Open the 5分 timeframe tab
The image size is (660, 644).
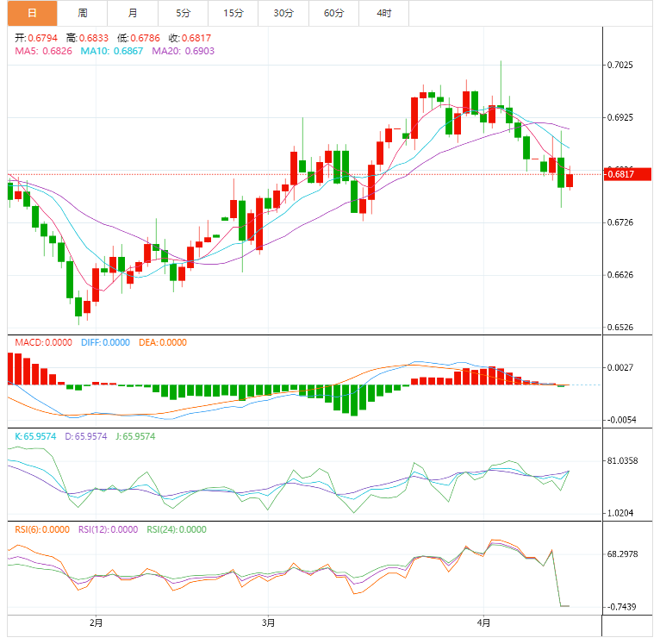pyautogui.click(x=183, y=13)
